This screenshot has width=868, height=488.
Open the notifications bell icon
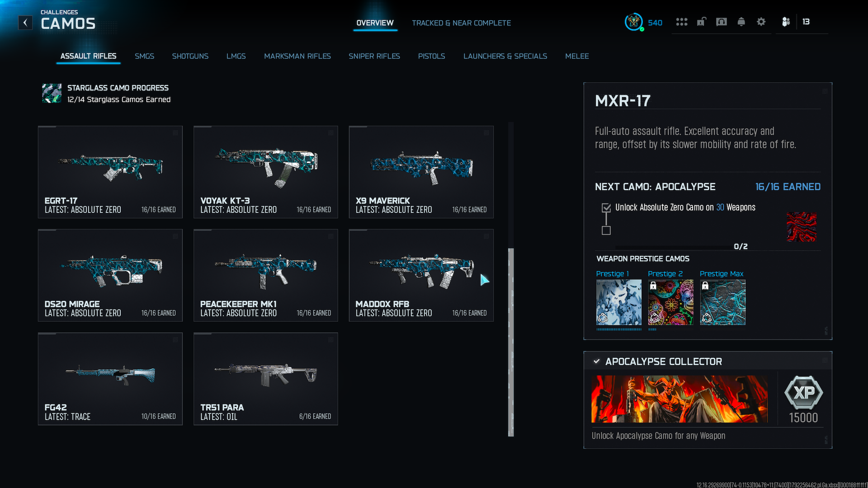tap(741, 22)
